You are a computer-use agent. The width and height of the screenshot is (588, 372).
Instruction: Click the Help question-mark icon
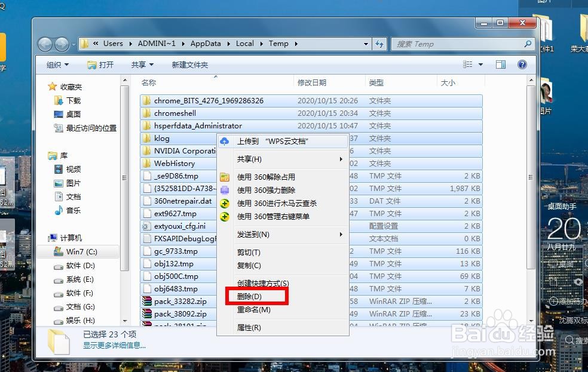tap(522, 64)
